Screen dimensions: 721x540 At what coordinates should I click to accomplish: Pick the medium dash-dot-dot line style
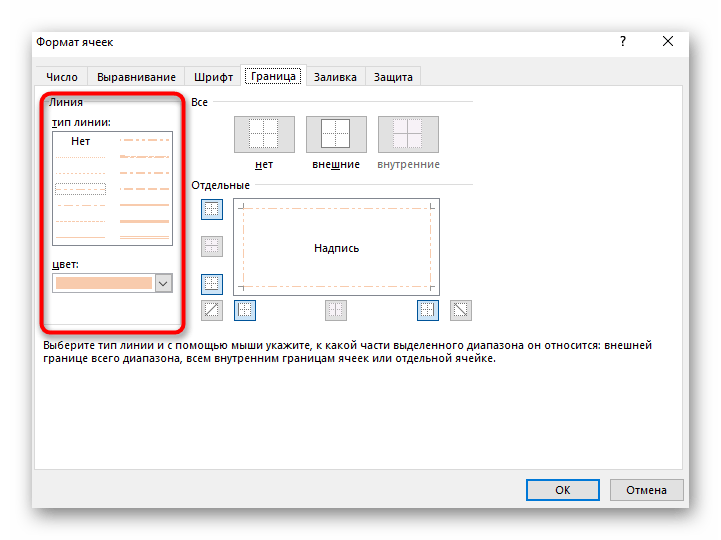[144, 140]
